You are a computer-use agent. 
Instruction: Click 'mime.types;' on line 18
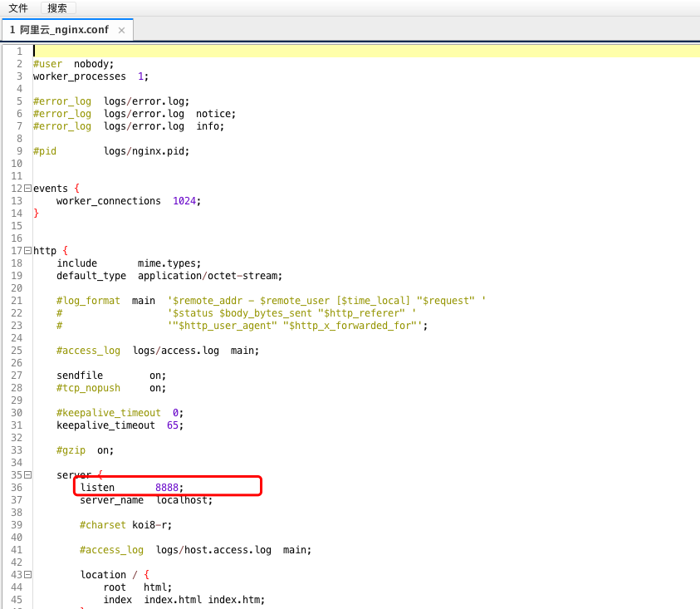pos(169,263)
